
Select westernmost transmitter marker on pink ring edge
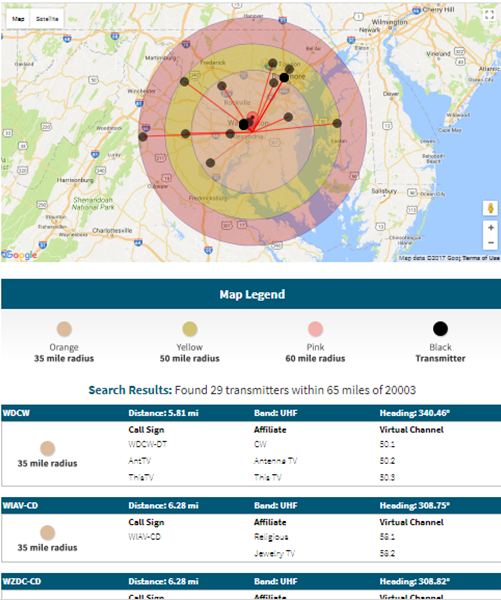(x=143, y=137)
